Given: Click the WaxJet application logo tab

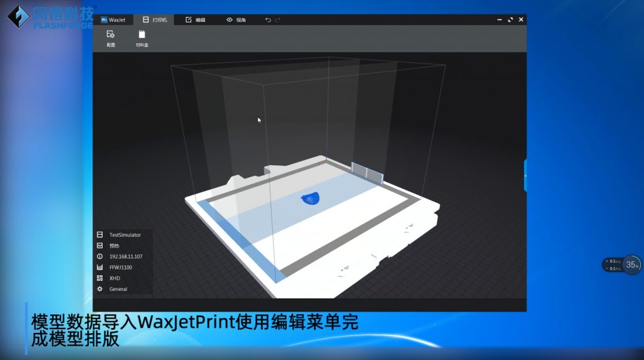Looking at the screenshot, I should click(113, 19).
